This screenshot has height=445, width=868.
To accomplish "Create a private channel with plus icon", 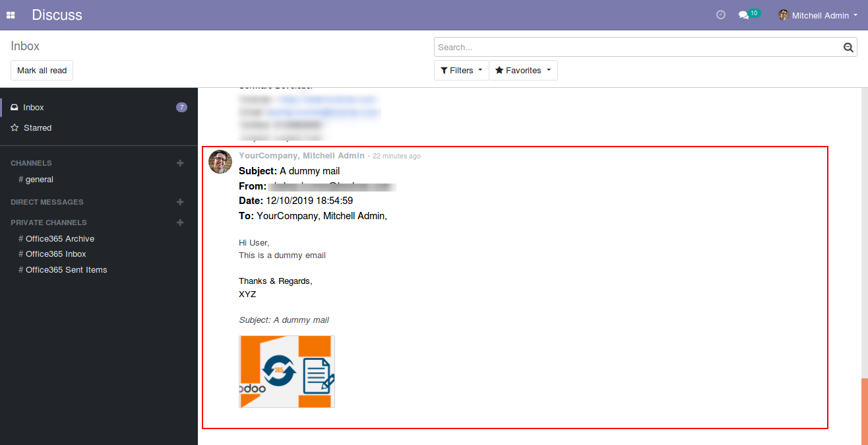I will pyautogui.click(x=180, y=222).
